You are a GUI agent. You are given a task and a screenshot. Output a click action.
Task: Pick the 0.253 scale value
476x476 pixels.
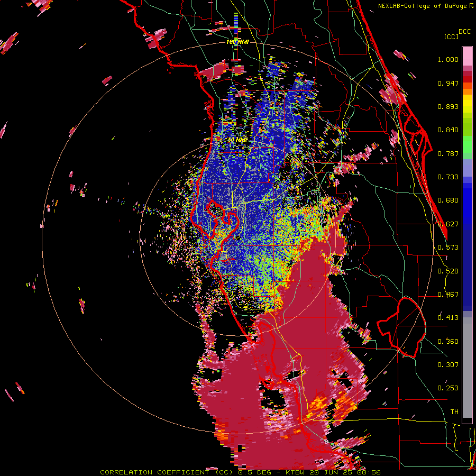(x=448, y=388)
